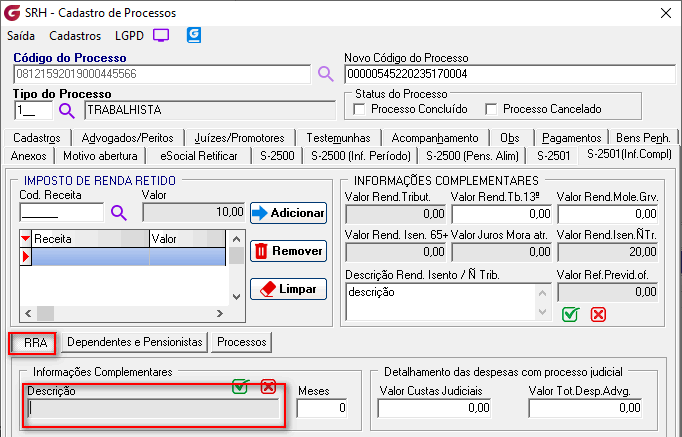Open the Anexos tab
This screenshot has height=437, width=682.
click(x=29, y=156)
